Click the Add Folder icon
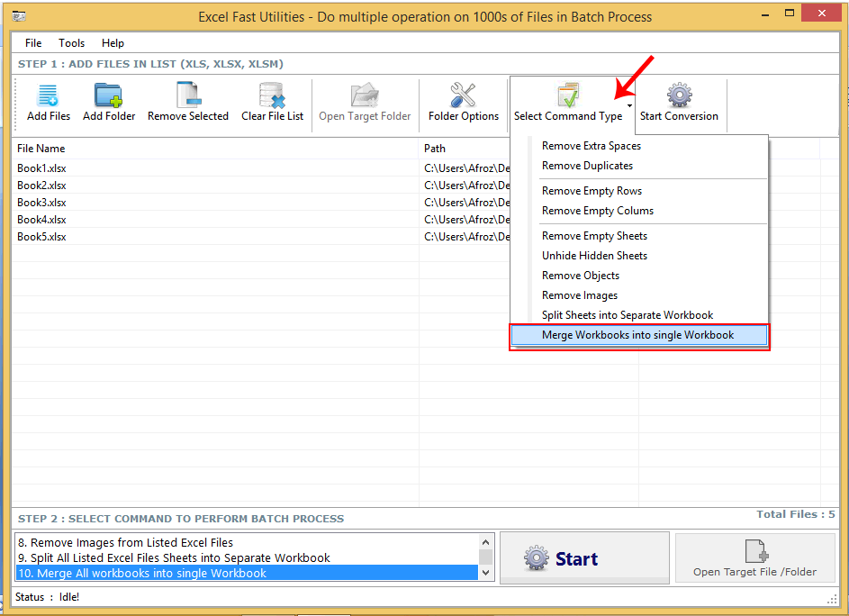 pos(108,95)
